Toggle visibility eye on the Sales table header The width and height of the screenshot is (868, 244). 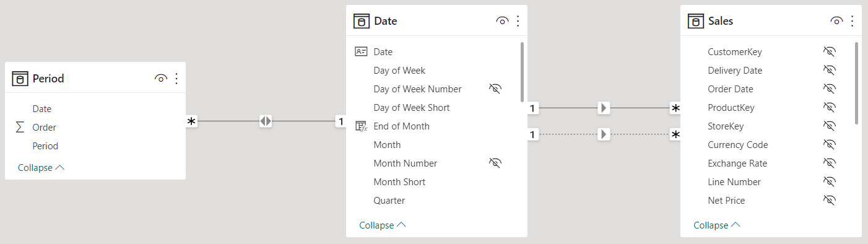[x=836, y=21]
